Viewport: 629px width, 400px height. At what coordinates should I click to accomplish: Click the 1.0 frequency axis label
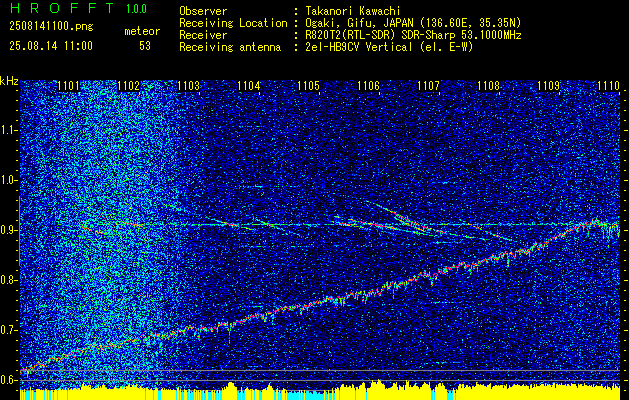[9, 180]
